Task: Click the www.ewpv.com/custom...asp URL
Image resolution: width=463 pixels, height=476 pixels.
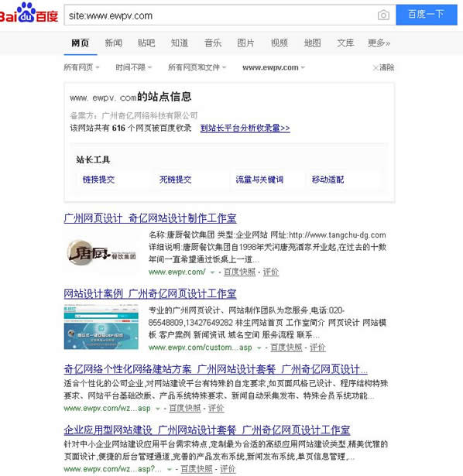Action: coord(201,348)
